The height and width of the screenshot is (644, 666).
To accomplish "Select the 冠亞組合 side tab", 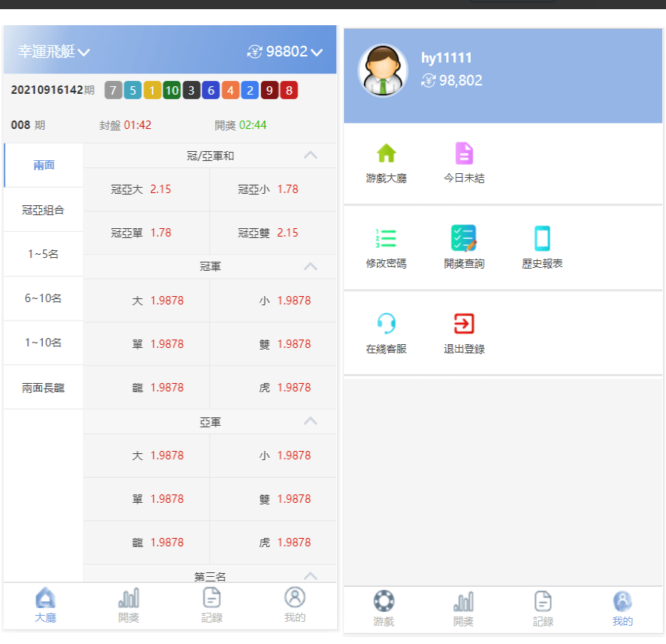I will click(x=43, y=210).
